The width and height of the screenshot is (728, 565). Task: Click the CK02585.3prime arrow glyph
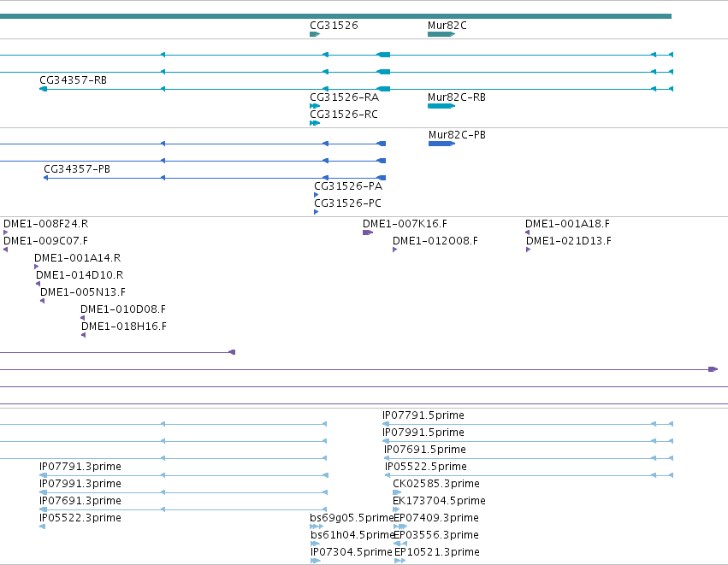coord(397,492)
